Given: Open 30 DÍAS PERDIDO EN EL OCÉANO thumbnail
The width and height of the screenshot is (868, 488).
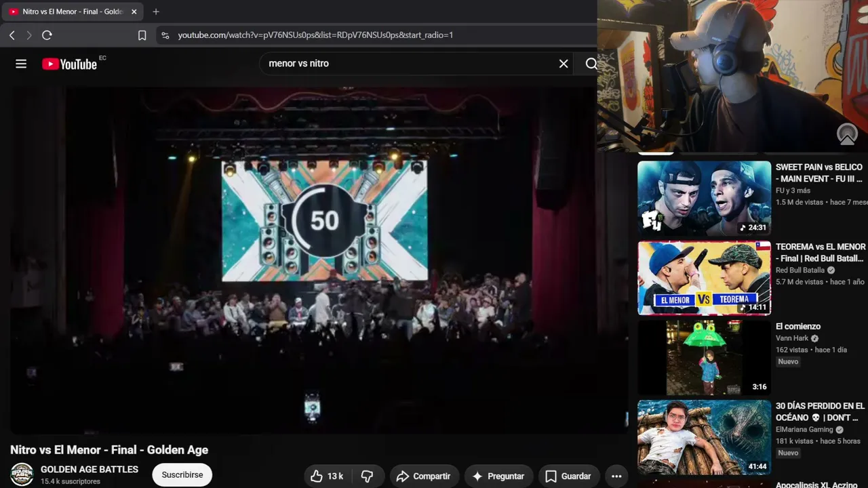Looking at the screenshot, I should tap(704, 437).
